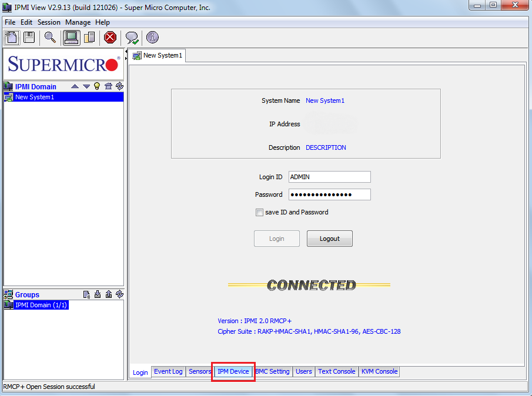532x396 pixels.
Task: Click the magnifying glass search icon
Action: click(50, 38)
